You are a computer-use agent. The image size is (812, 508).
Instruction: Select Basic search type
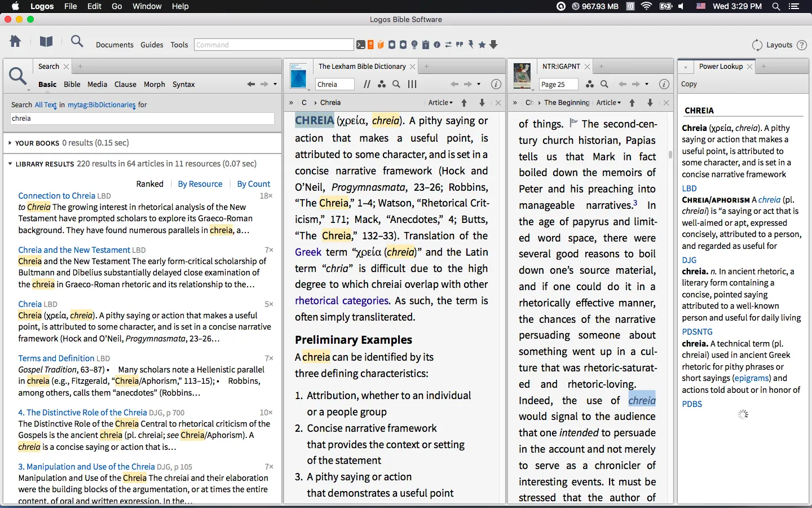(47, 84)
